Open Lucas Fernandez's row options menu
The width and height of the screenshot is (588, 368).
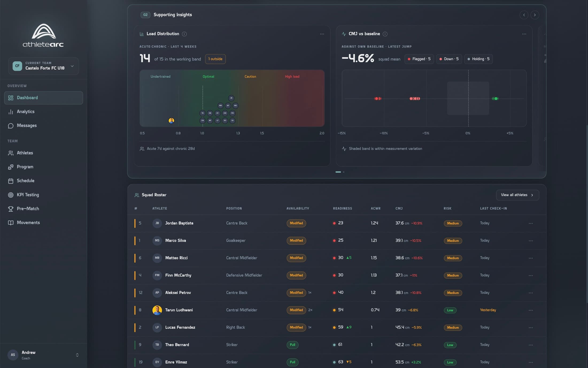tap(531, 328)
